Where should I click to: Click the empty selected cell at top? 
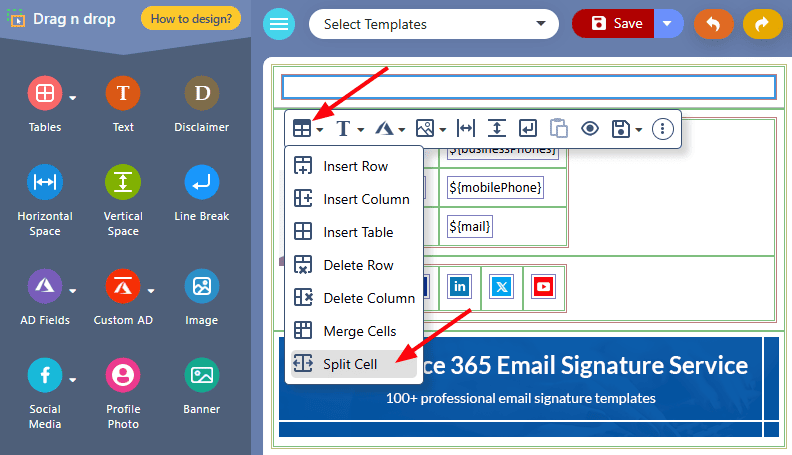pos(529,87)
